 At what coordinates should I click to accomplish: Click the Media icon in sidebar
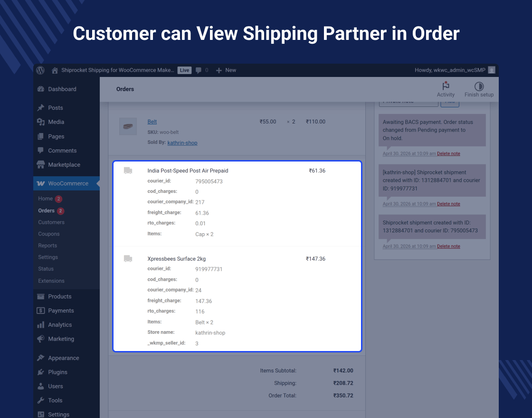[41, 122]
